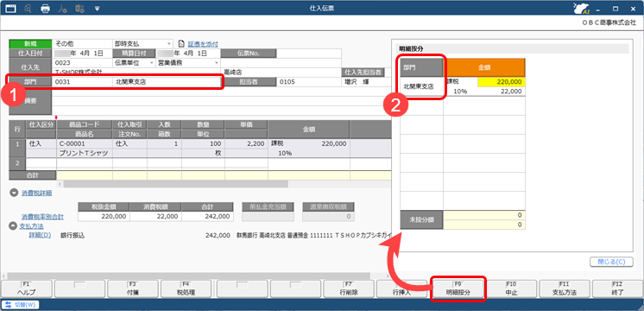
Task: Click the 閉じる(C) button
Action: (x=611, y=262)
